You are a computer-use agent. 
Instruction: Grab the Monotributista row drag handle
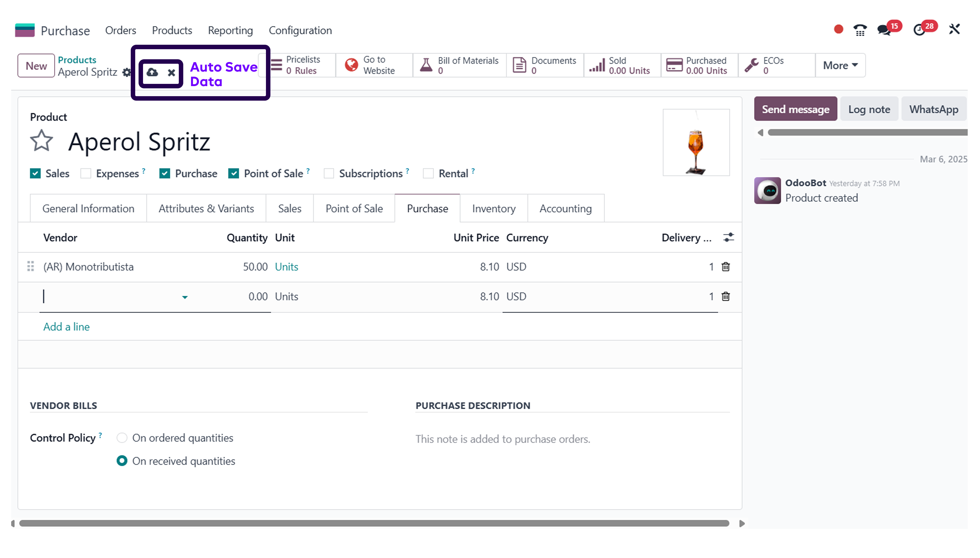coord(31,266)
